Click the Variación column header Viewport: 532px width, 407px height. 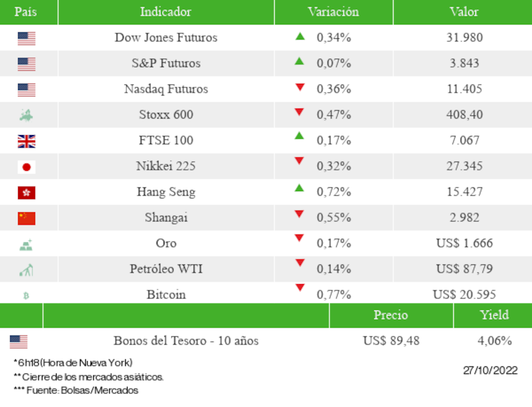click(x=333, y=12)
